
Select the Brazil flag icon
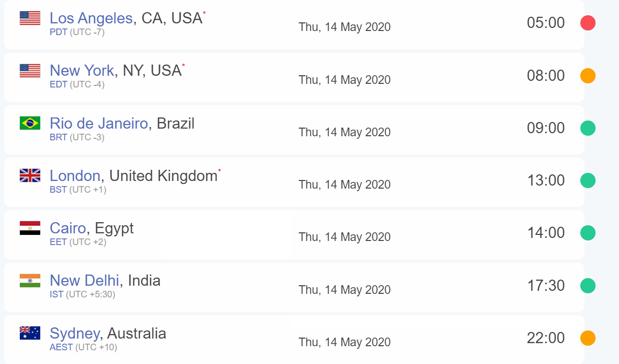pyautogui.click(x=30, y=123)
